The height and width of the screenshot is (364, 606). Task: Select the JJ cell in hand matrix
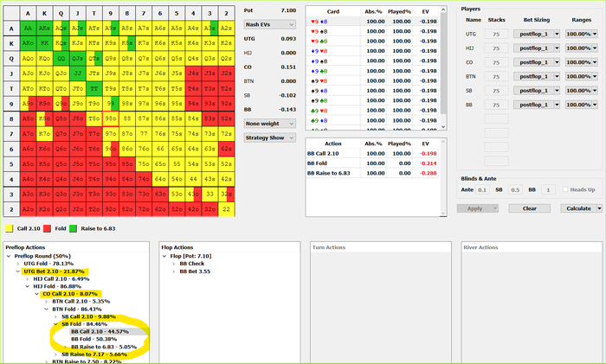coord(78,73)
